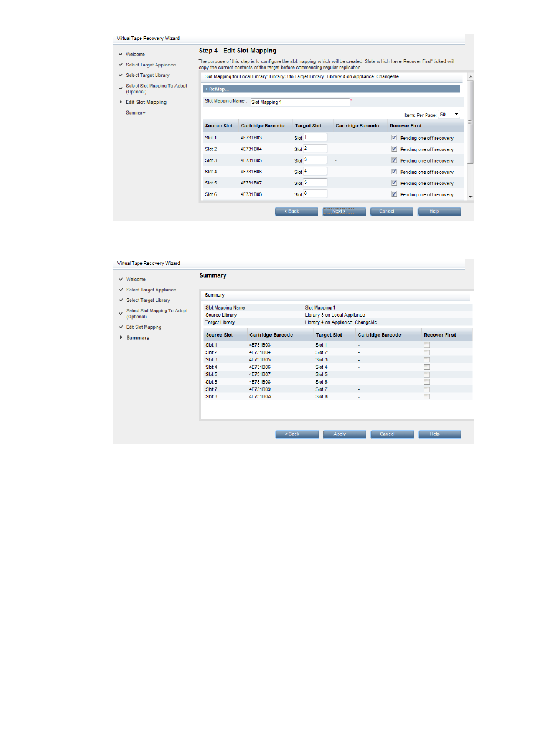The width and height of the screenshot is (560, 746).
Task: Click barcode 4E731B08 in Step 4 table
Action: (251, 194)
